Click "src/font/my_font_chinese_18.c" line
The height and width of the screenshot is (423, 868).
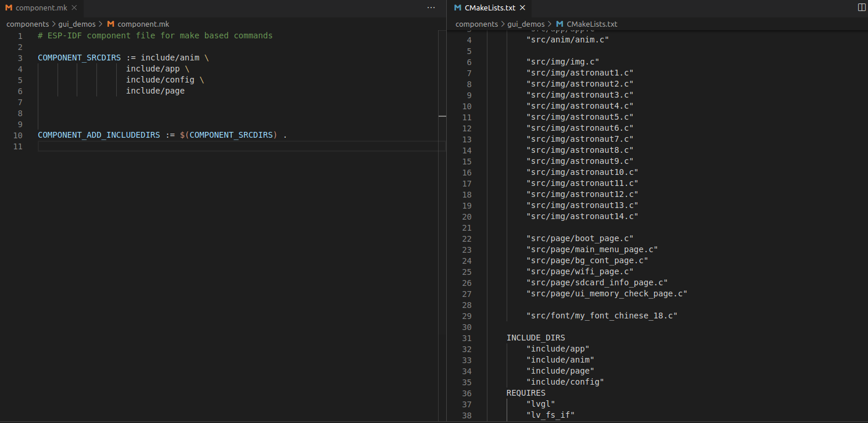click(x=602, y=316)
